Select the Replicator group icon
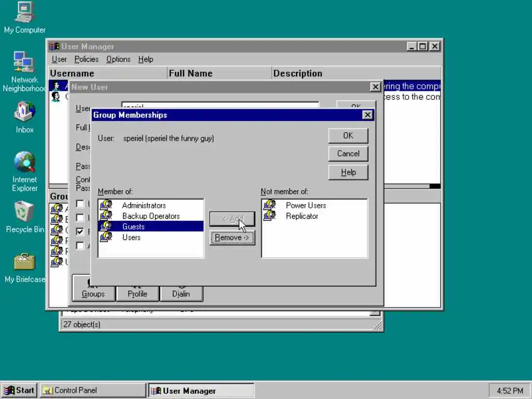The width and height of the screenshot is (532, 399). tap(270, 216)
